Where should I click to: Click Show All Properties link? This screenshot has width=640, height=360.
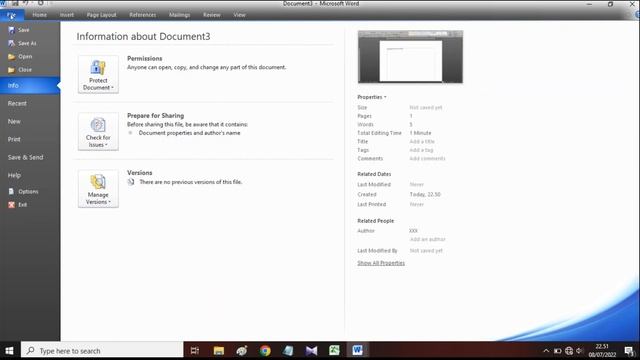tap(381, 263)
